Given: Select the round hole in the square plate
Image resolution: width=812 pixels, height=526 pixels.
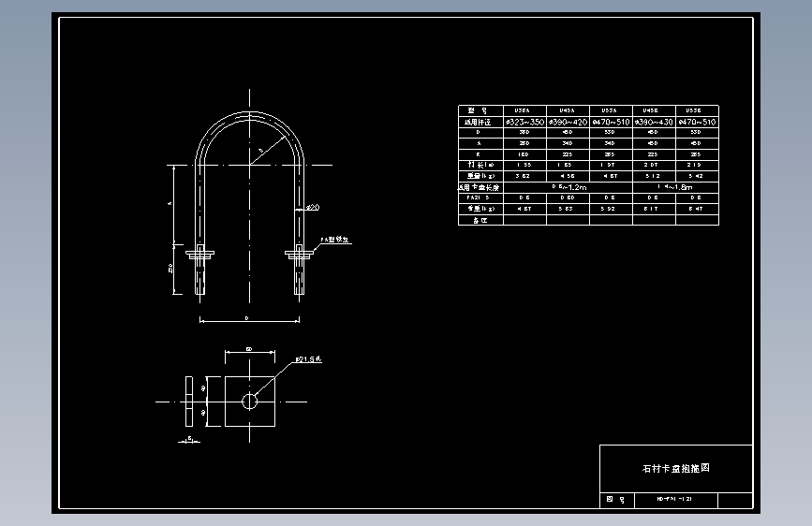Looking at the screenshot, I should (x=250, y=402).
